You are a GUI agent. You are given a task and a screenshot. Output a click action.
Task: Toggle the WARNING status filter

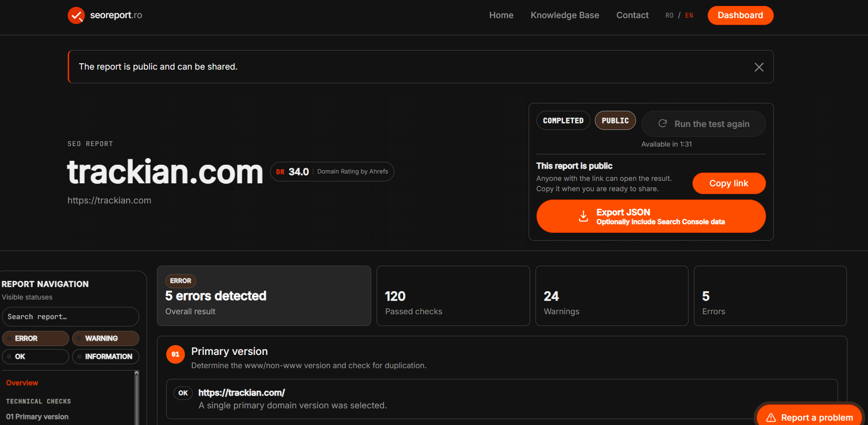click(105, 338)
